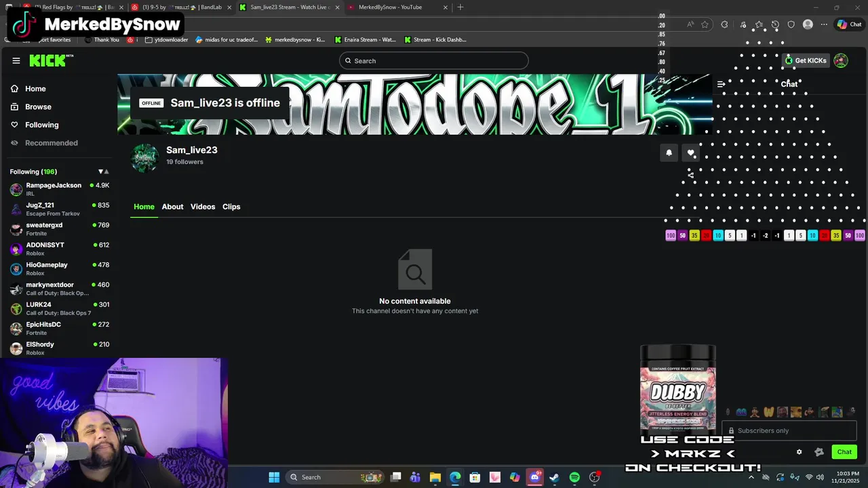
Task: Open Spotify from the taskbar
Action: tap(574, 477)
